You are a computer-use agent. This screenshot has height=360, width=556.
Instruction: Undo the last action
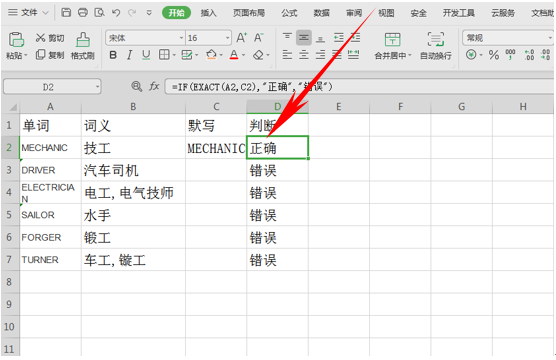tap(116, 13)
